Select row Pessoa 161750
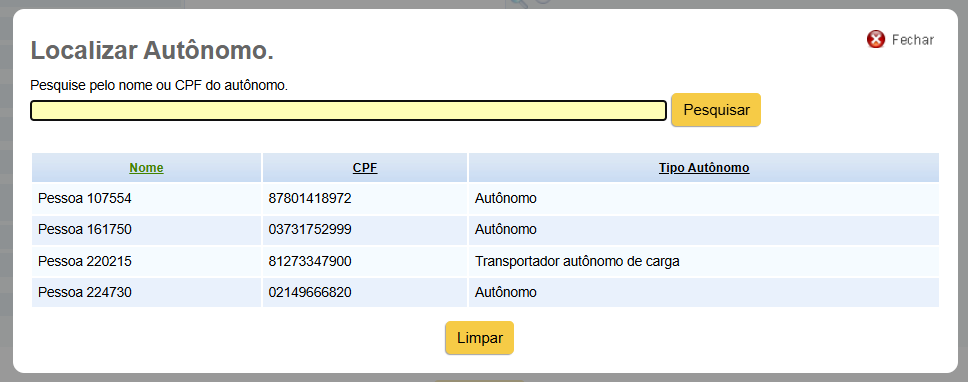The image size is (968, 382). click(x=485, y=230)
